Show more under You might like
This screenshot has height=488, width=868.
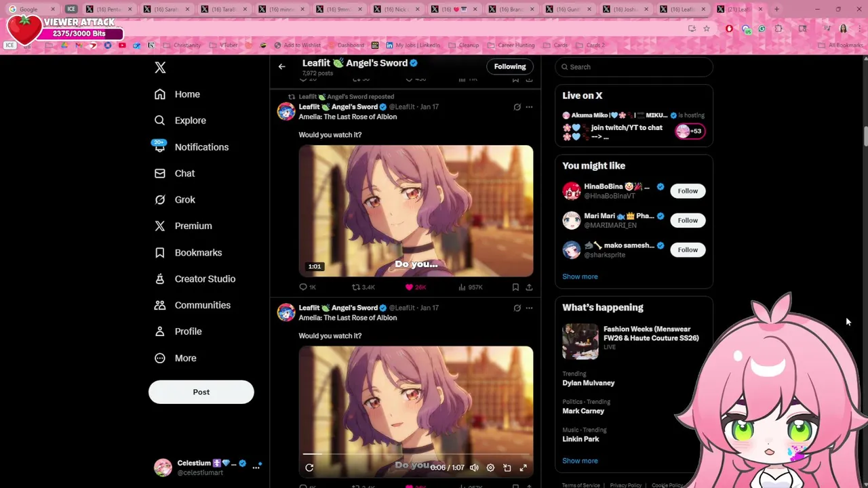580,277
